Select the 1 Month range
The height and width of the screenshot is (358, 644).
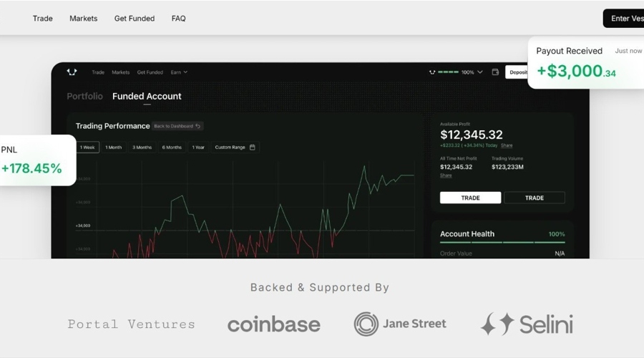(x=113, y=147)
